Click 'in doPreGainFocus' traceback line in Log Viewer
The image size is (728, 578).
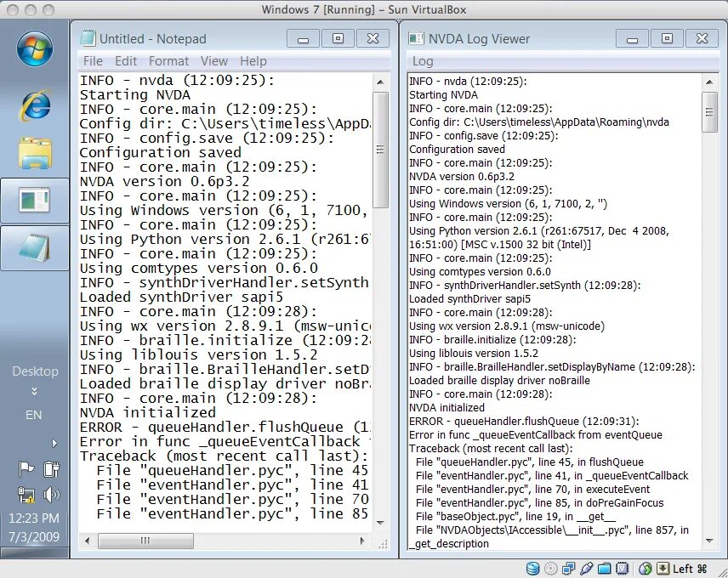click(x=539, y=503)
